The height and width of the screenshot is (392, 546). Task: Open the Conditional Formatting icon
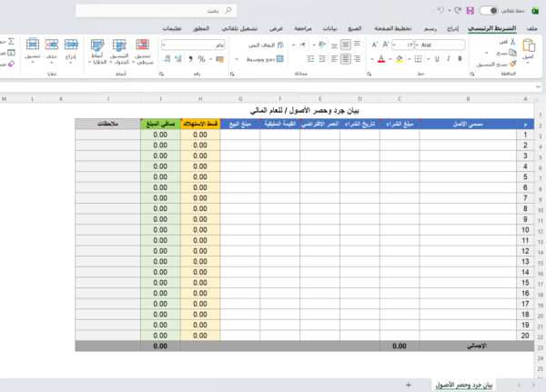click(x=143, y=45)
